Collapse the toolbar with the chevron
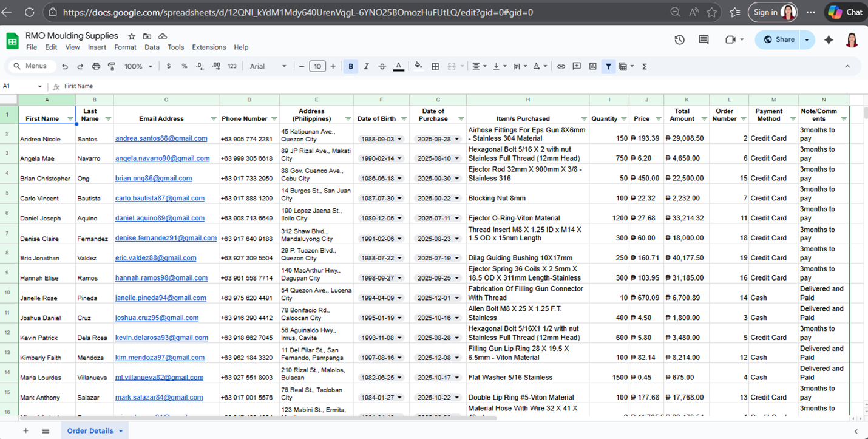This screenshot has height=439, width=868. click(847, 66)
